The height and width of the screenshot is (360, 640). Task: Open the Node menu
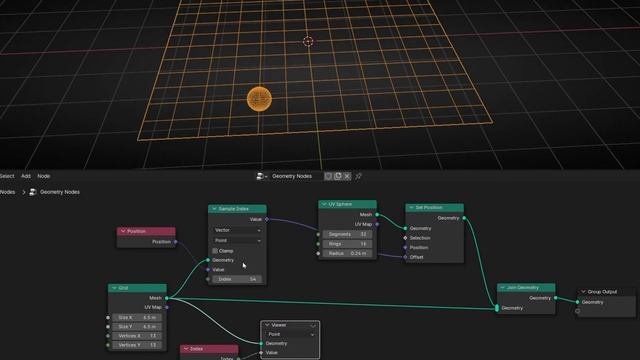coord(44,176)
